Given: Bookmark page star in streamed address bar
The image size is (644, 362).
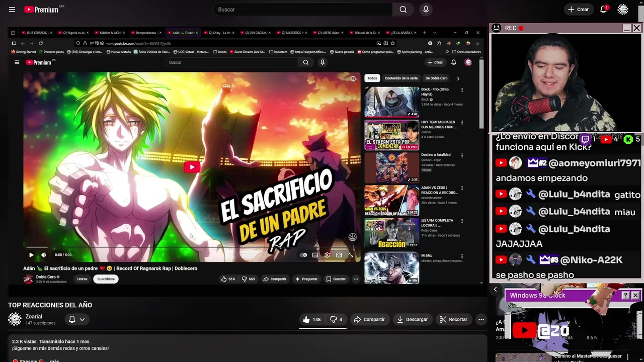Looking at the screenshot, I should pos(393,43).
